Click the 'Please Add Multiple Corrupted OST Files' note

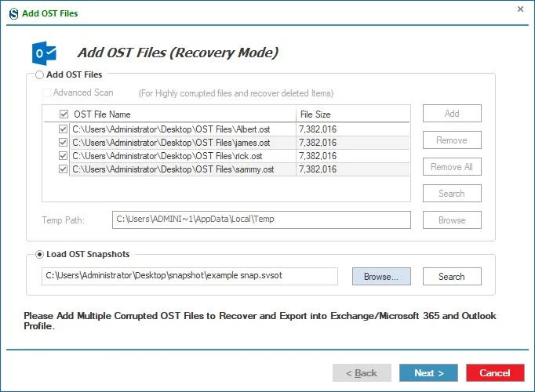point(260,321)
